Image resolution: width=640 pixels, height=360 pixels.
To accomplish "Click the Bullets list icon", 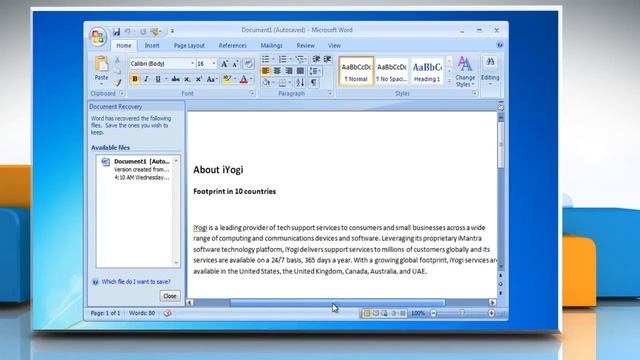I will 265,60.
